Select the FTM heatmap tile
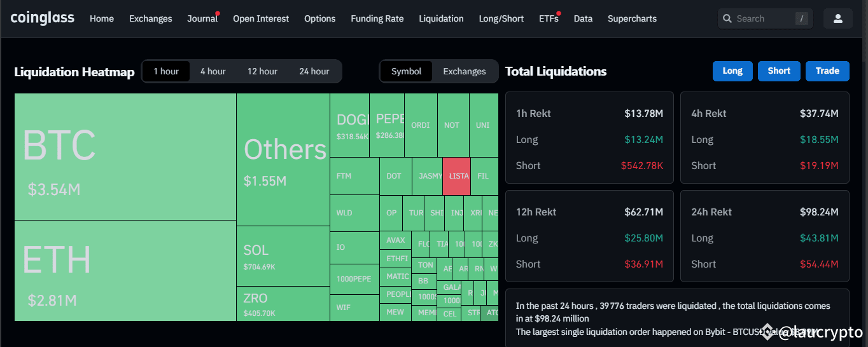The width and height of the screenshot is (868, 347). 355,176
